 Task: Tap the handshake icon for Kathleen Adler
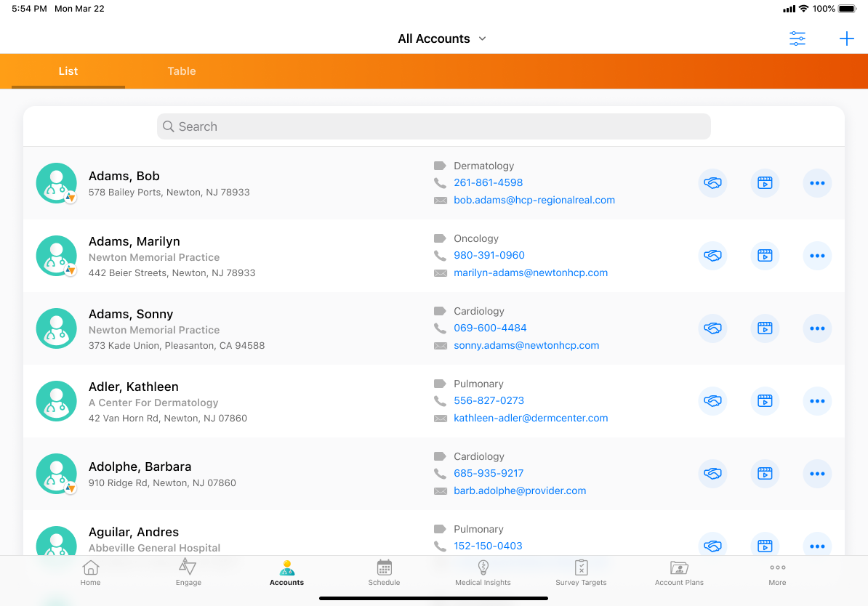[712, 401]
